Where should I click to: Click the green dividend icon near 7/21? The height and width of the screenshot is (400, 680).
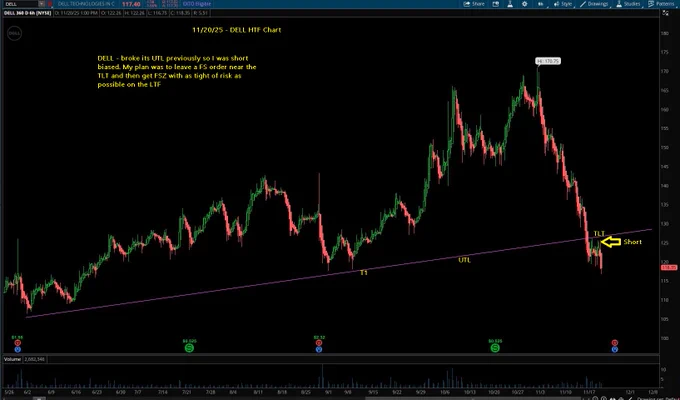point(190,348)
